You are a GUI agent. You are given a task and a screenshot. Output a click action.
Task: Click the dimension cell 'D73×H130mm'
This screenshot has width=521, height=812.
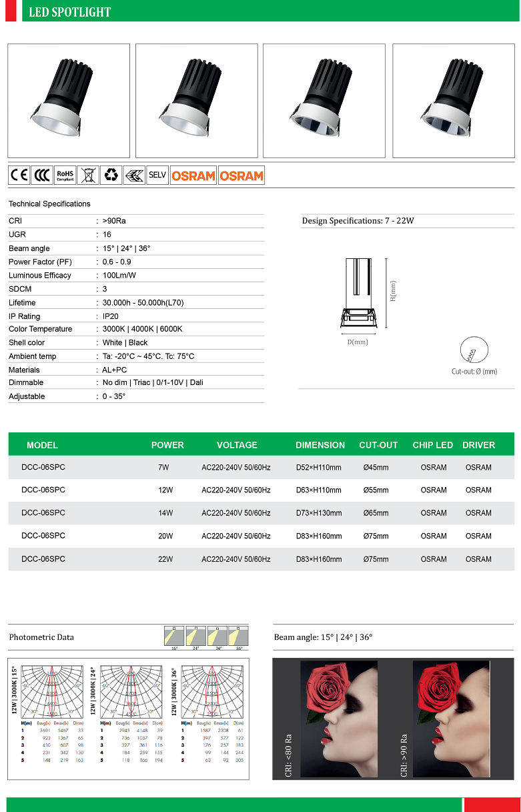319,514
